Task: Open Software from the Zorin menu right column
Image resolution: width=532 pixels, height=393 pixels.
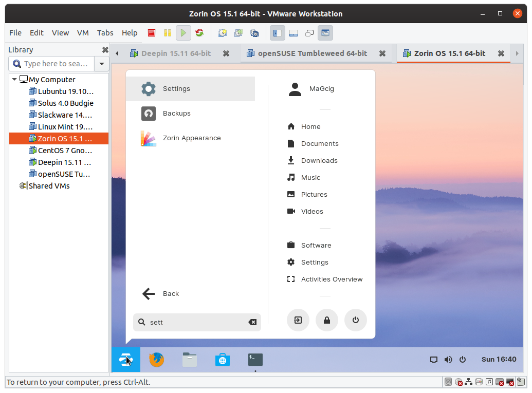Action: tap(309, 245)
